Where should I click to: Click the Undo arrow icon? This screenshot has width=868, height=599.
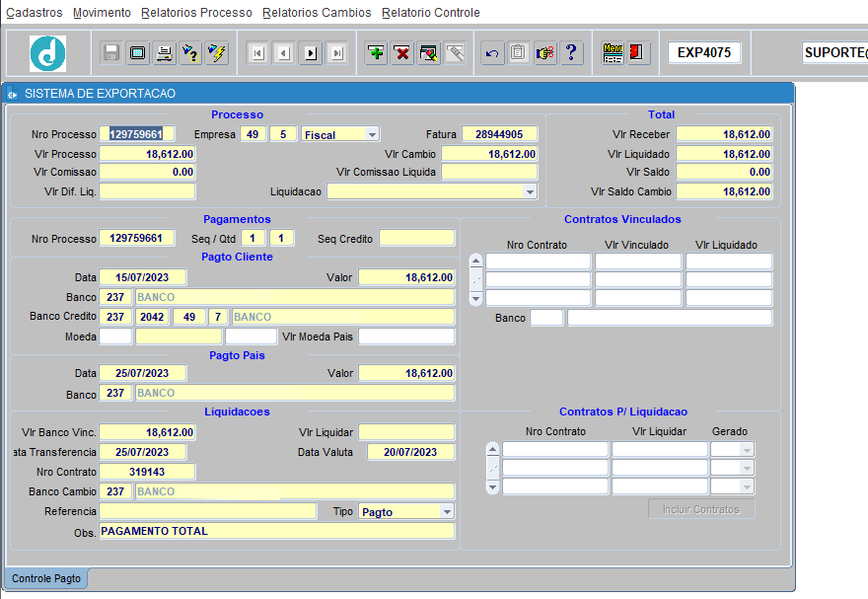coord(492,53)
